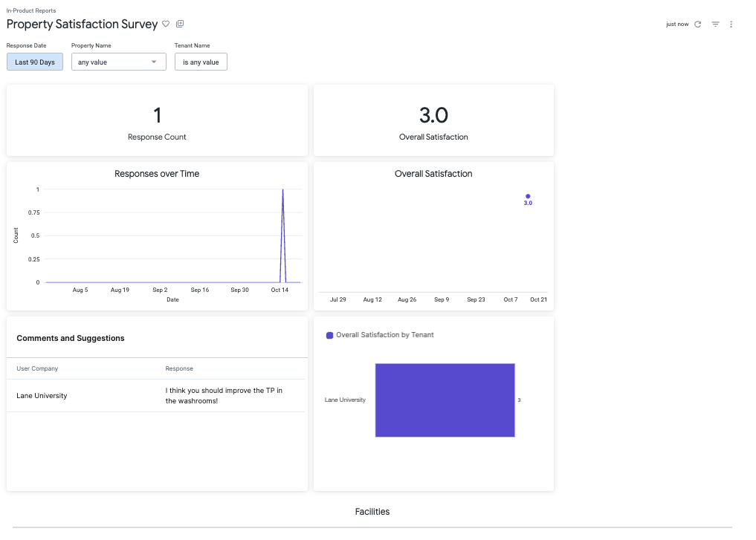756x540 pixels.
Task: Click the spike in Responses over Time chart
Action: point(283,223)
